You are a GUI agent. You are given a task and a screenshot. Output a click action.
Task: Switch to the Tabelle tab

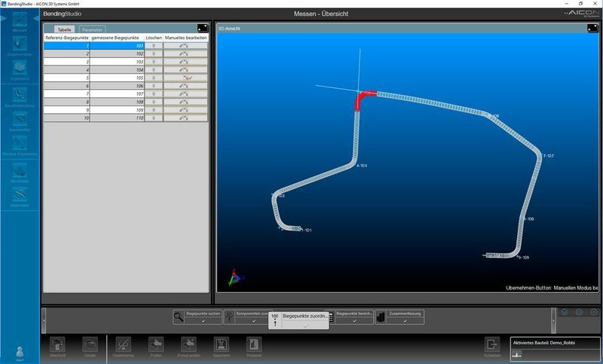click(64, 29)
